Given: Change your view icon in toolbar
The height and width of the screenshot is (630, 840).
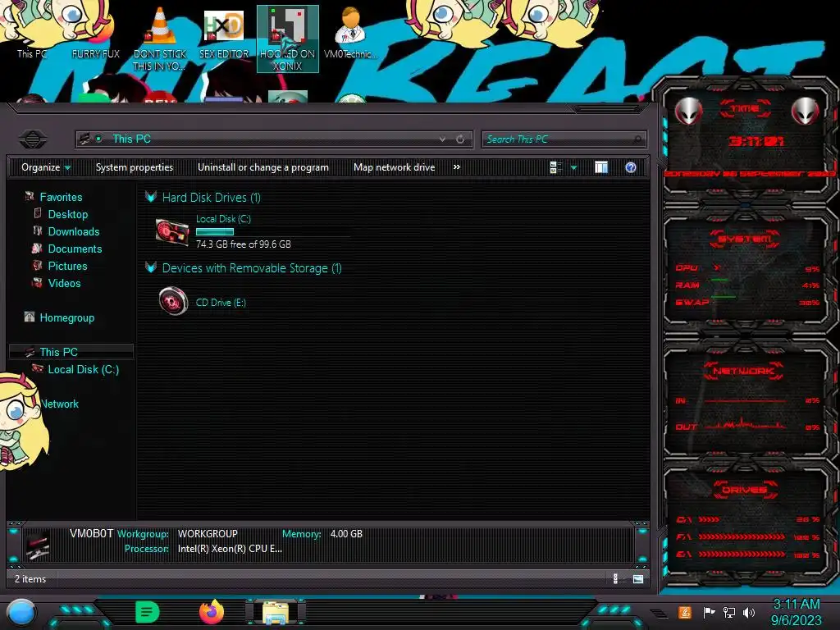Looking at the screenshot, I should [x=555, y=167].
